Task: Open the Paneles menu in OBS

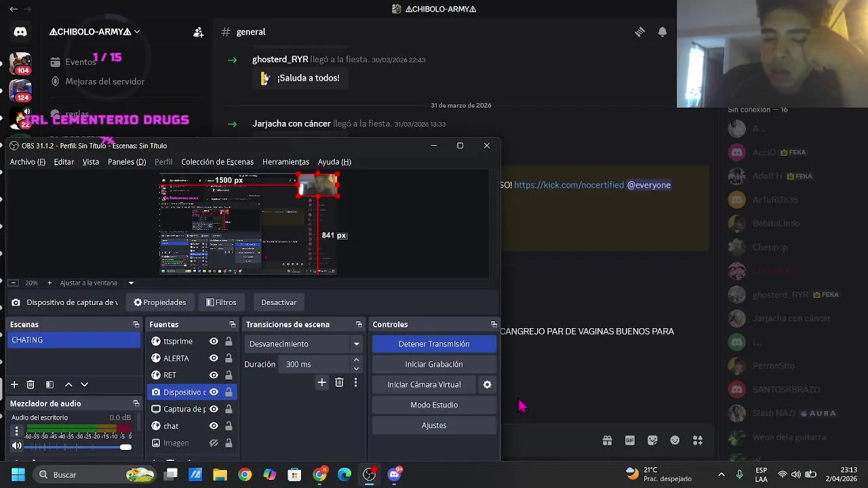Action: click(x=127, y=162)
